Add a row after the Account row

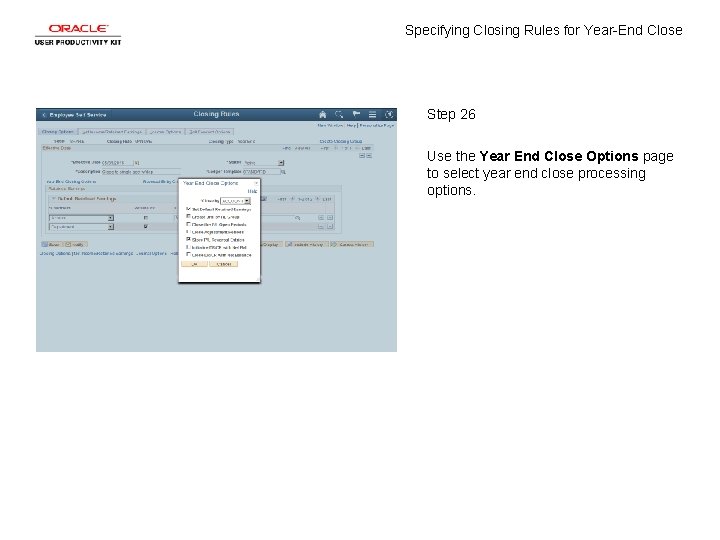321,218
